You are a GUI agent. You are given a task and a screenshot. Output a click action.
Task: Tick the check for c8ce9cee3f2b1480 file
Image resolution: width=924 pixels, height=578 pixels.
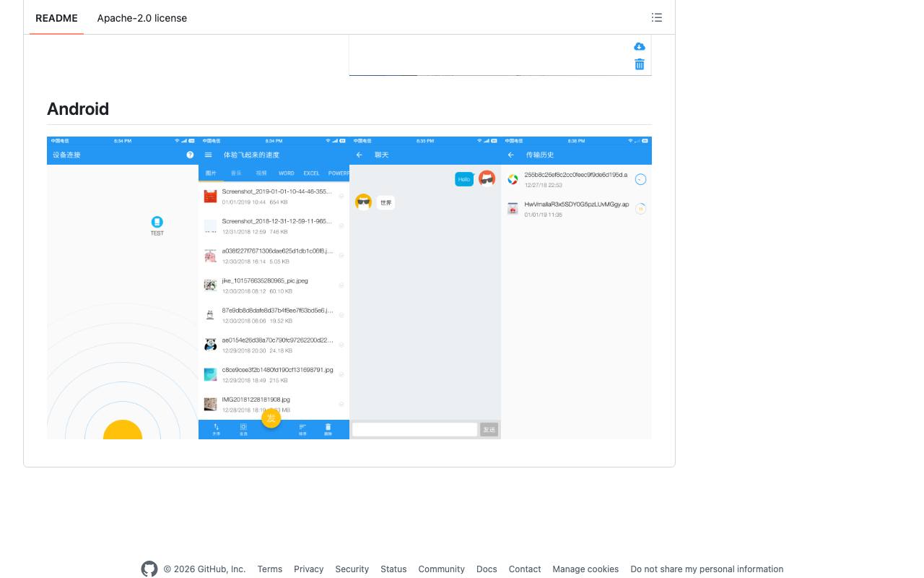[341, 374]
